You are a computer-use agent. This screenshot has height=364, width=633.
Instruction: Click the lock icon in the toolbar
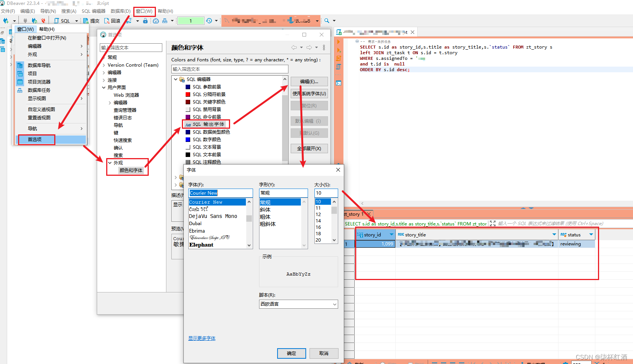[x=145, y=21]
